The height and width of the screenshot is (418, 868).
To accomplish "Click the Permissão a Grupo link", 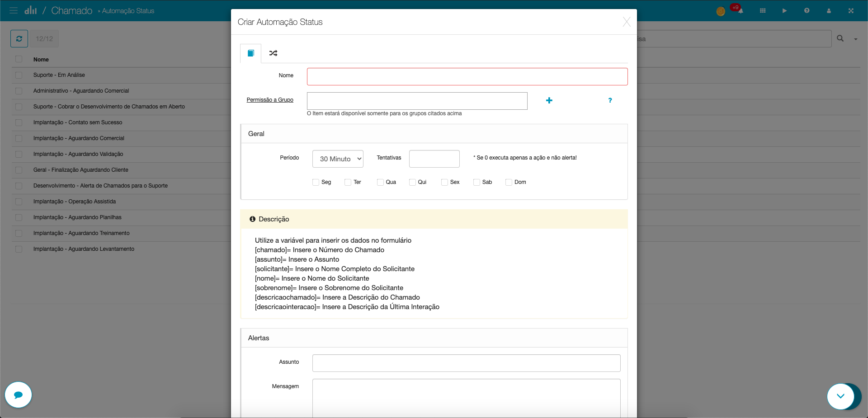I will (270, 100).
